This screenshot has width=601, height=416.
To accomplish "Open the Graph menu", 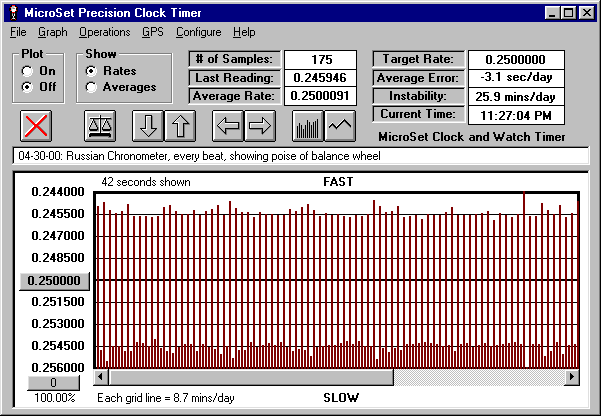I will pos(53,32).
